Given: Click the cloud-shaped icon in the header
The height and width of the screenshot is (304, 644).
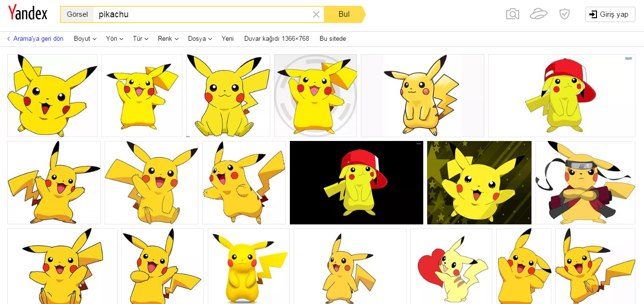Looking at the screenshot, I should (x=538, y=14).
